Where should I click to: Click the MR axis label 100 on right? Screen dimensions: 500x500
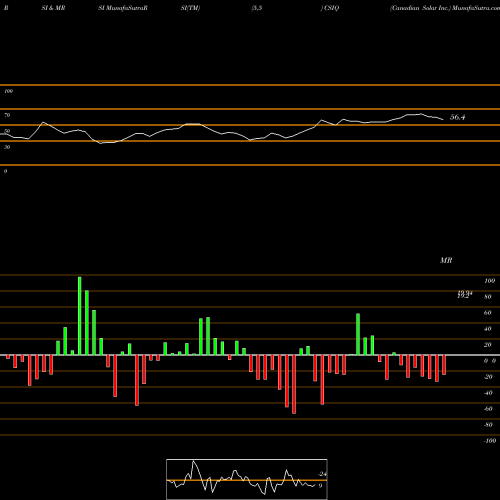(489, 281)
